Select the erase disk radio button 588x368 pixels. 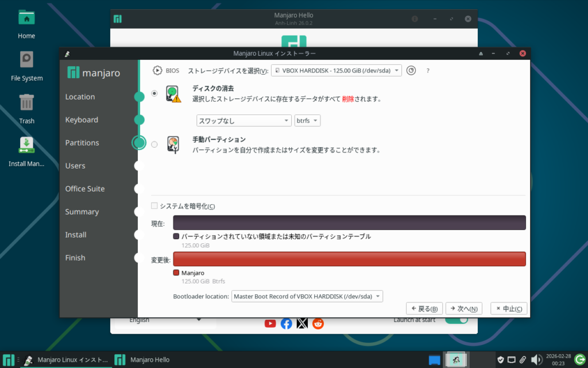(154, 94)
